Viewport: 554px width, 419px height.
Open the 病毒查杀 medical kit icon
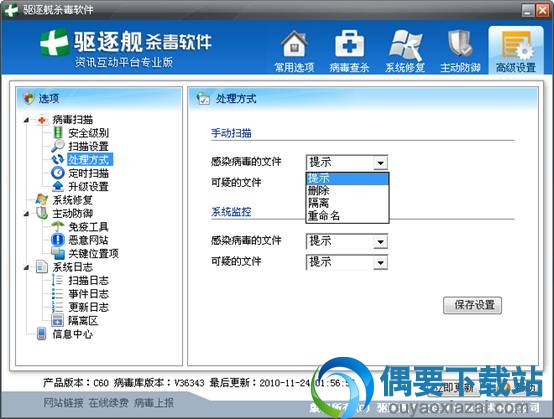349,44
